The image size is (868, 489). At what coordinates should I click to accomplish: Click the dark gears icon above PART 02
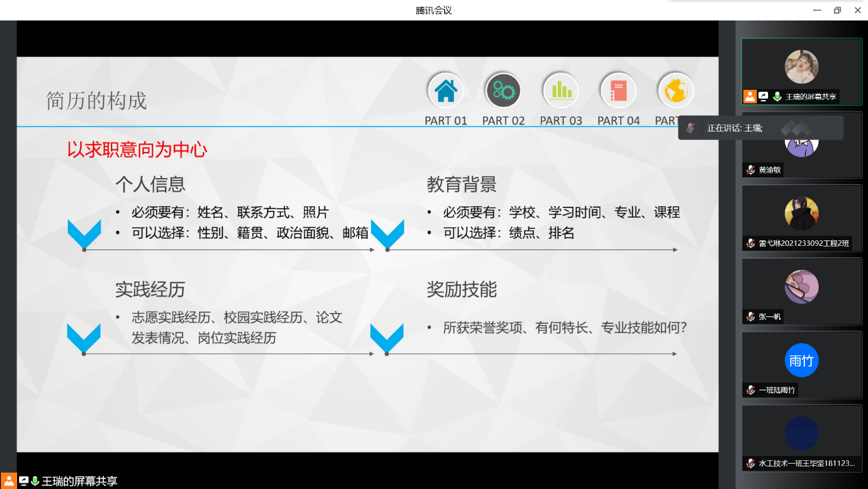(503, 90)
